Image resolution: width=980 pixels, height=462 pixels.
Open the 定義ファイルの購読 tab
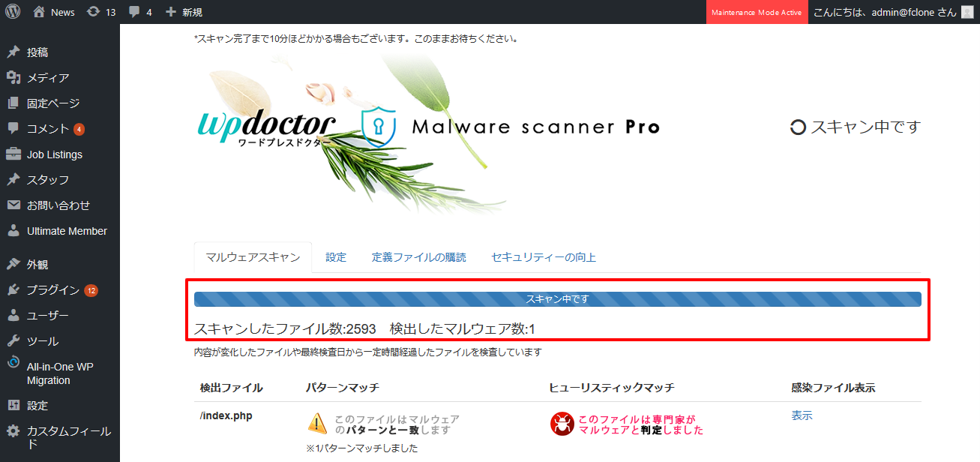418,257
